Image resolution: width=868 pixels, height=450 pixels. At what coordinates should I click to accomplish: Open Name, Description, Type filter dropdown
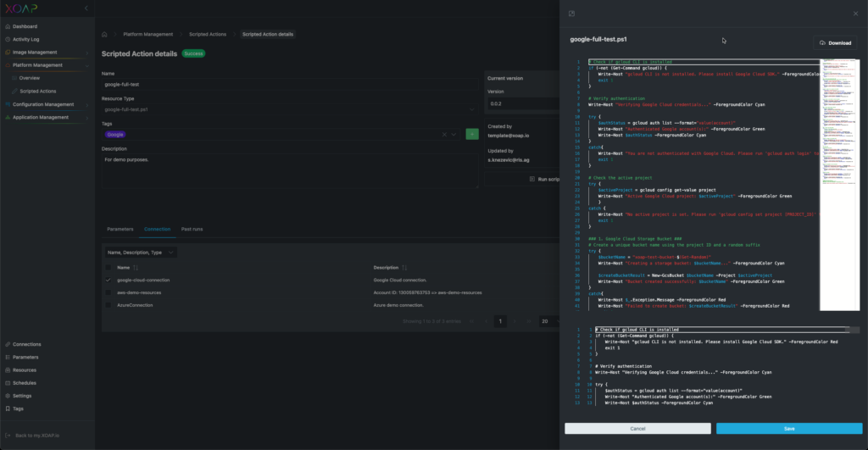click(x=141, y=253)
